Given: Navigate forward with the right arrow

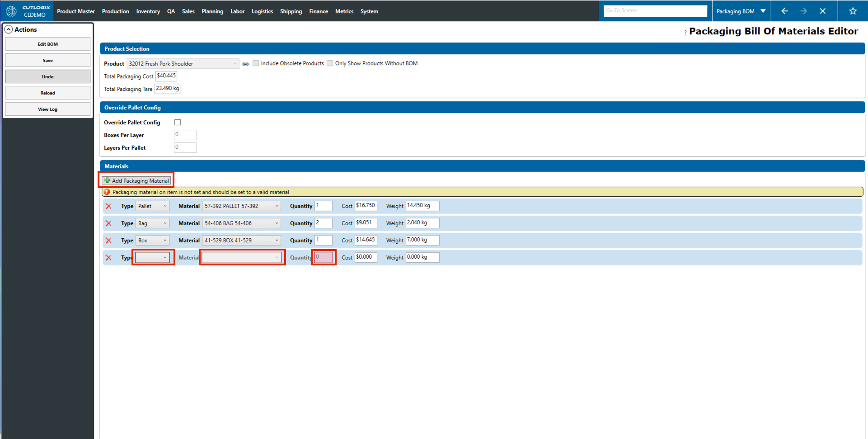Looking at the screenshot, I should point(803,11).
